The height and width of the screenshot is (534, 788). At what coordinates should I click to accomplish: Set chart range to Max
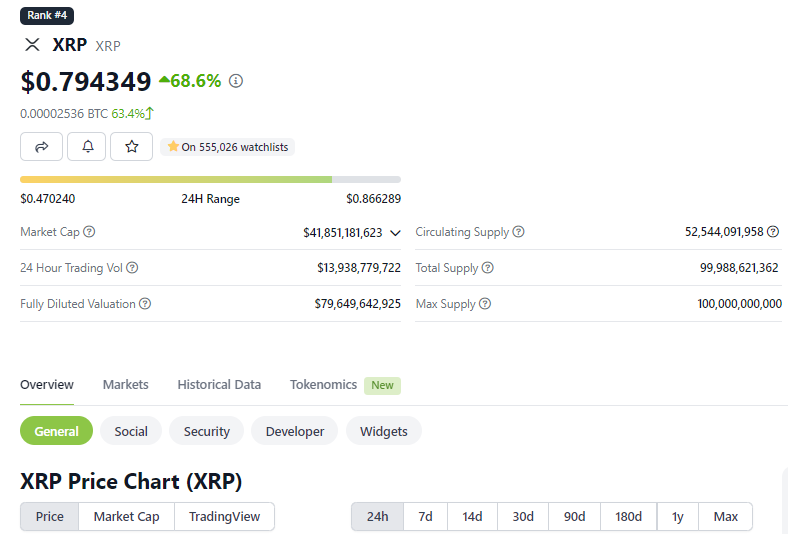click(726, 516)
